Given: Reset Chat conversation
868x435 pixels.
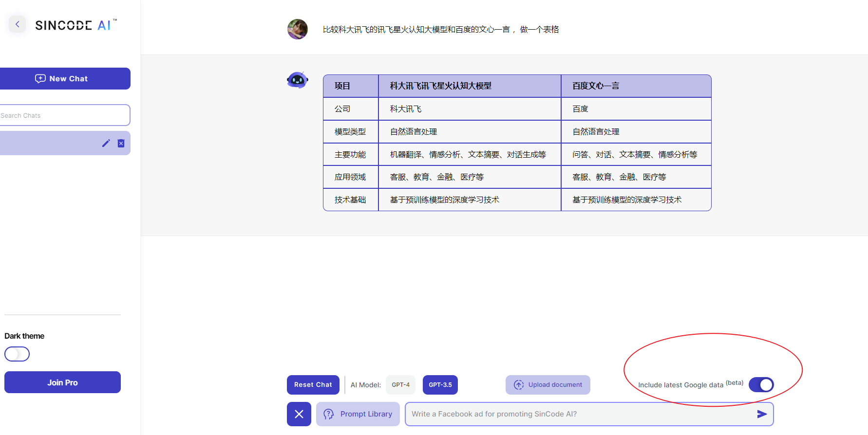Looking at the screenshot, I should click(x=313, y=385).
